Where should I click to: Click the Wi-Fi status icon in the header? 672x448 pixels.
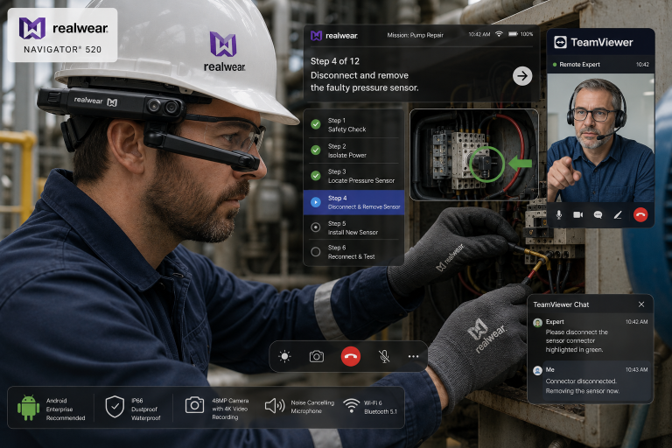499,34
